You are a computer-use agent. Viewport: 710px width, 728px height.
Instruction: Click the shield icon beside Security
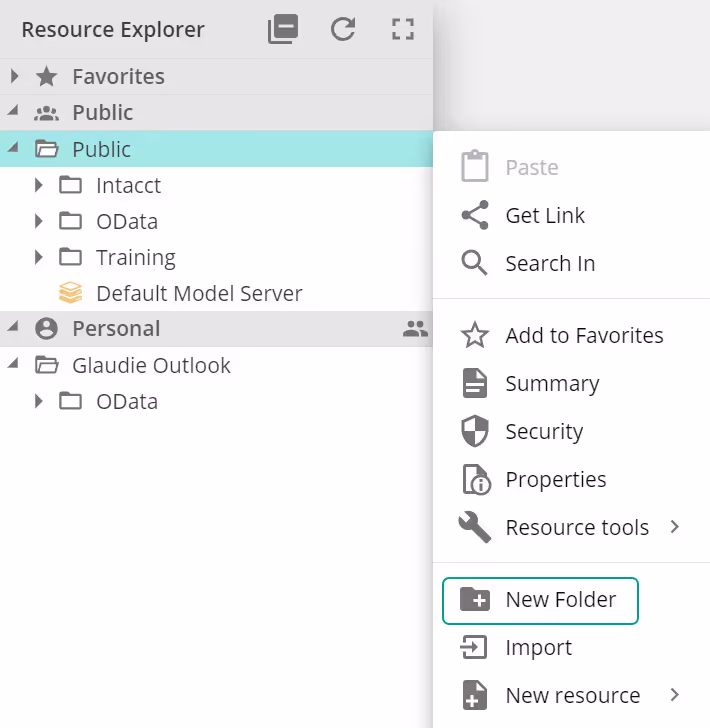click(474, 432)
